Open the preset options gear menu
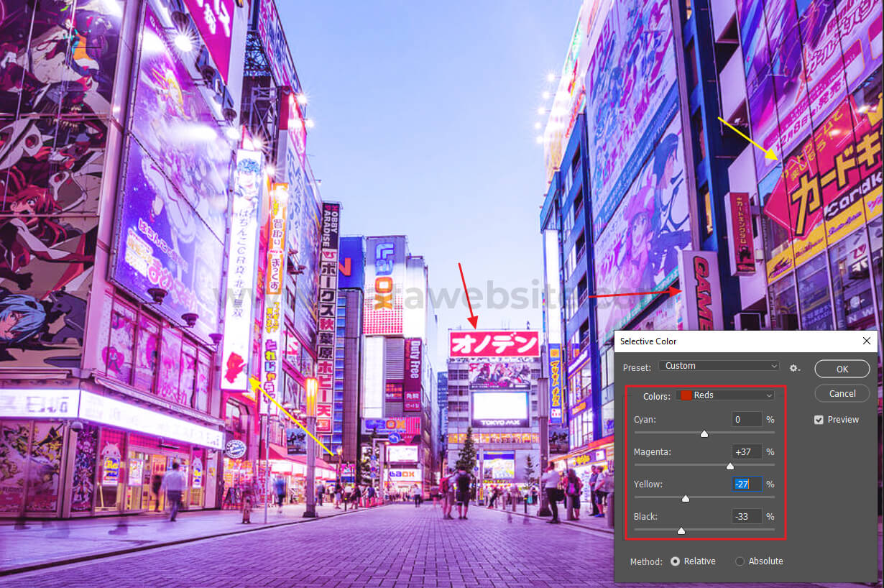 794,367
